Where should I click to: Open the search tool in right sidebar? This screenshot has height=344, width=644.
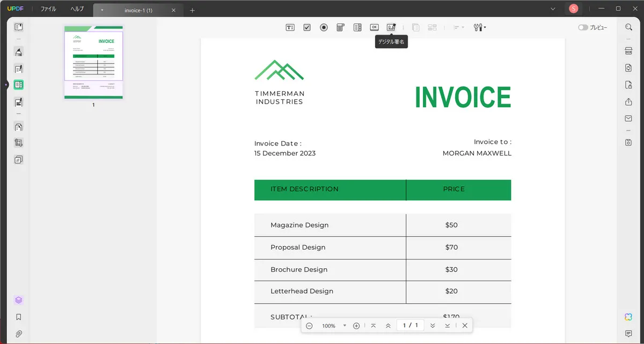(628, 27)
